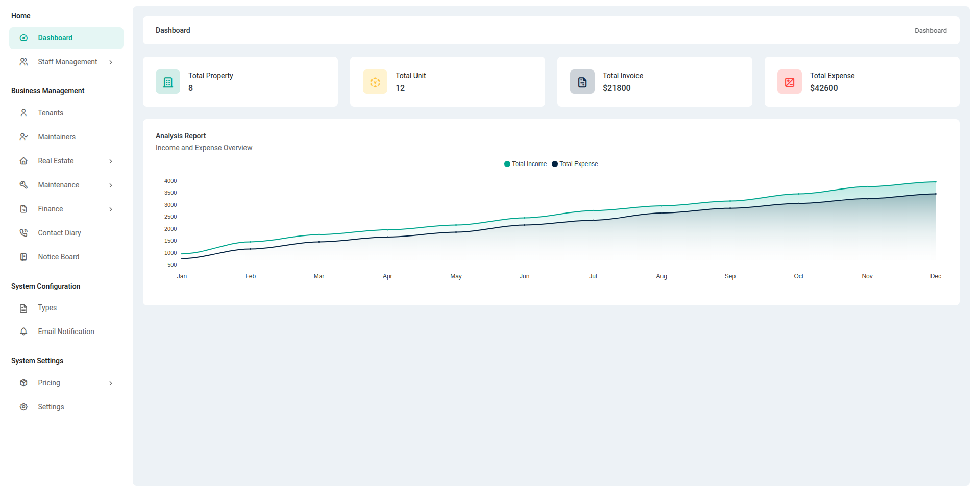Open the Types configuration link
Viewport: 980px width, 496px height.
coord(47,308)
